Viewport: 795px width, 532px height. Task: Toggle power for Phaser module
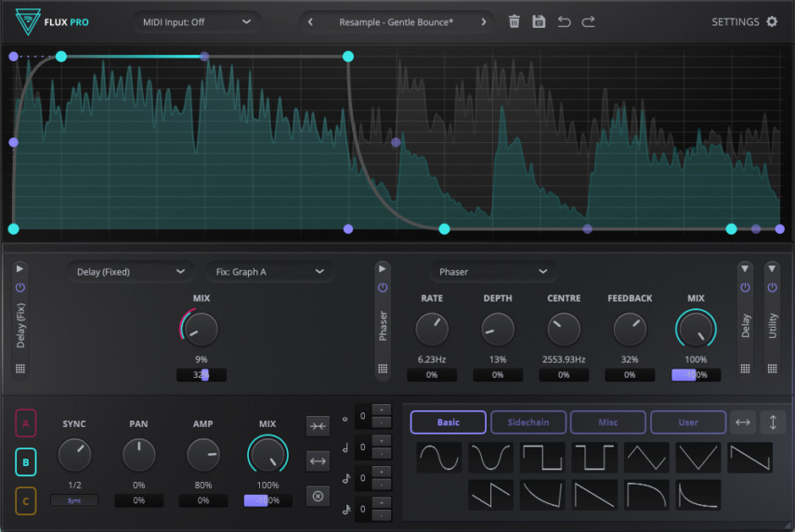[x=383, y=287]
